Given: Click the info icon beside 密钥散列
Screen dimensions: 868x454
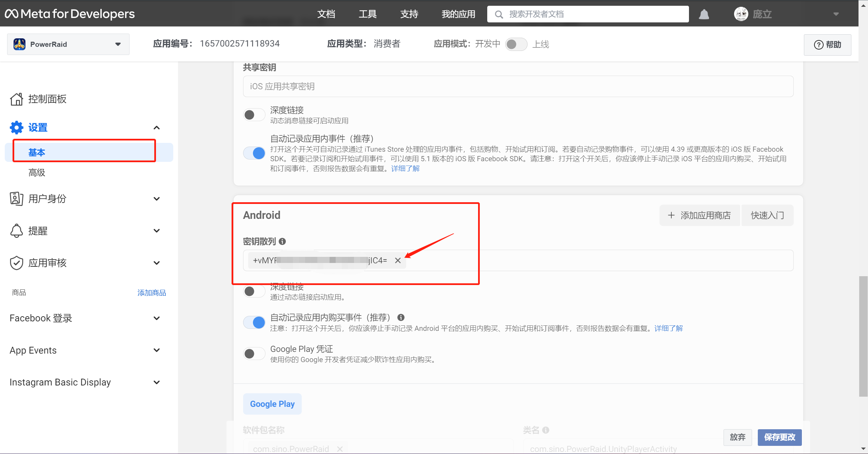Looking at the screenshot, I should coord(282,241).
